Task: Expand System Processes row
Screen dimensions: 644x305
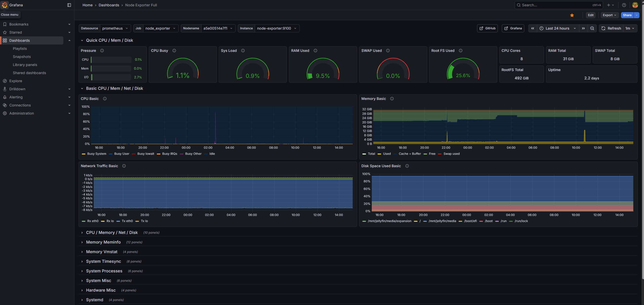Action: pos(82,271)
